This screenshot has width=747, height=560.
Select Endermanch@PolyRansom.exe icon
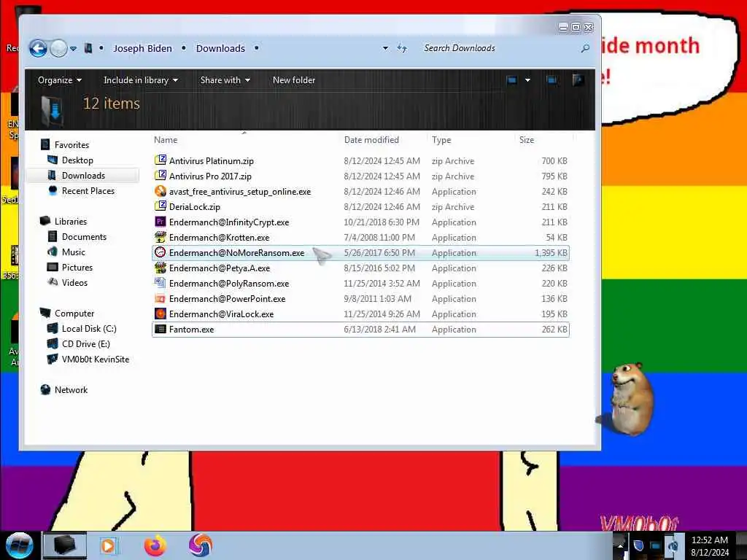(160, 283)
